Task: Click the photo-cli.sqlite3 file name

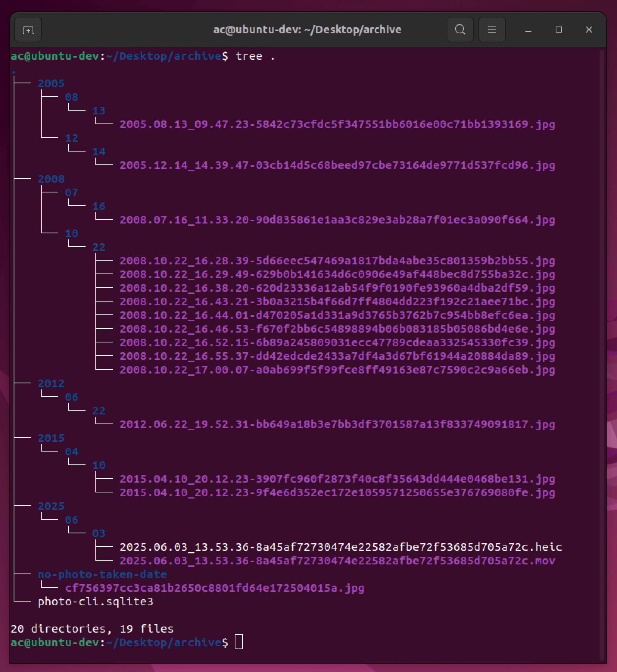Action: pyautogui.click(x=95, y=602)
